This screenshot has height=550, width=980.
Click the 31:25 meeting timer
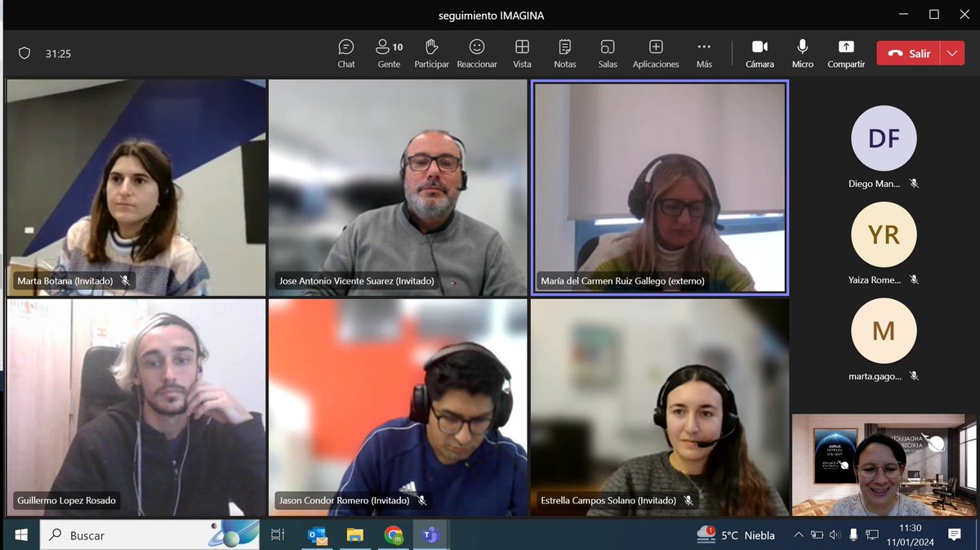(x=58, y=54)
